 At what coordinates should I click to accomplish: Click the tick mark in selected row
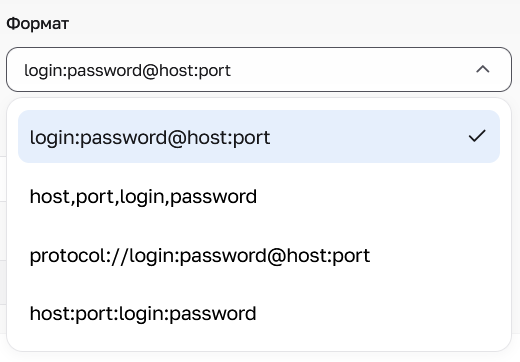point(477,136)
